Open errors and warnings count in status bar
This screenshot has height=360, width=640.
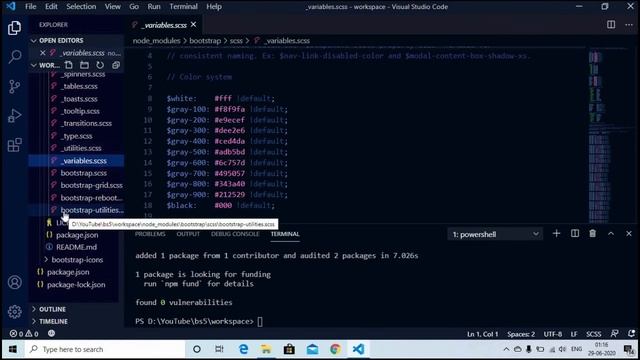click(24, 333)
